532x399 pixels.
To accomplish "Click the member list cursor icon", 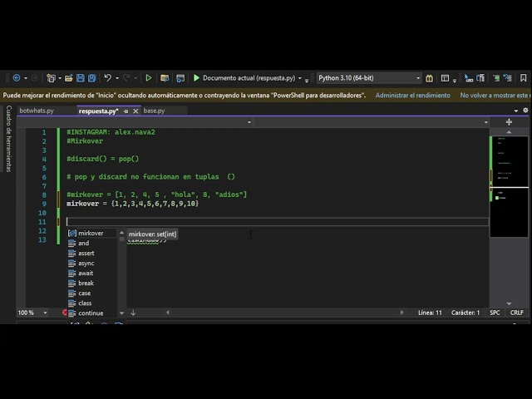I will pyautogui.click(x=469, y=78).
